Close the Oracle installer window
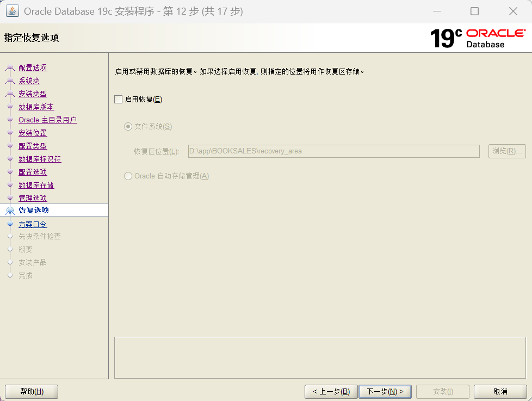Viewport: 532px width, 401px height. (x=513, y=11)
